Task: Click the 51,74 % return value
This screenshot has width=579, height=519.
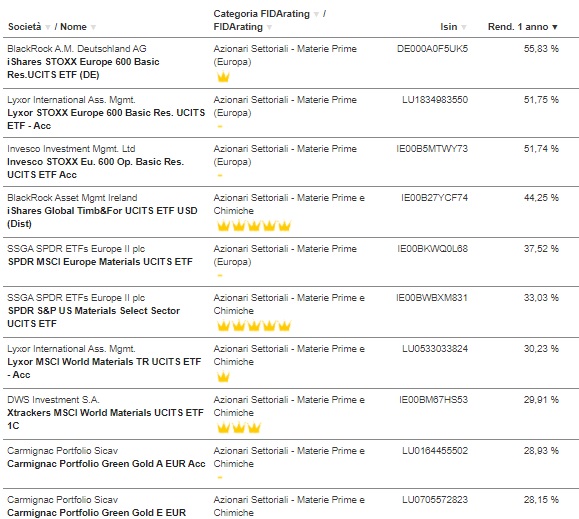Action: click(541, 149)
